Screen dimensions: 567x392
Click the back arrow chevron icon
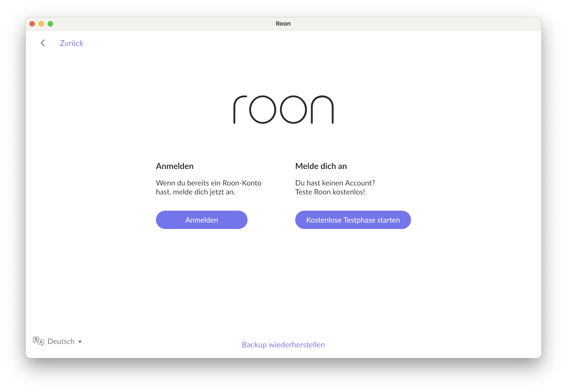pos(43,43)
